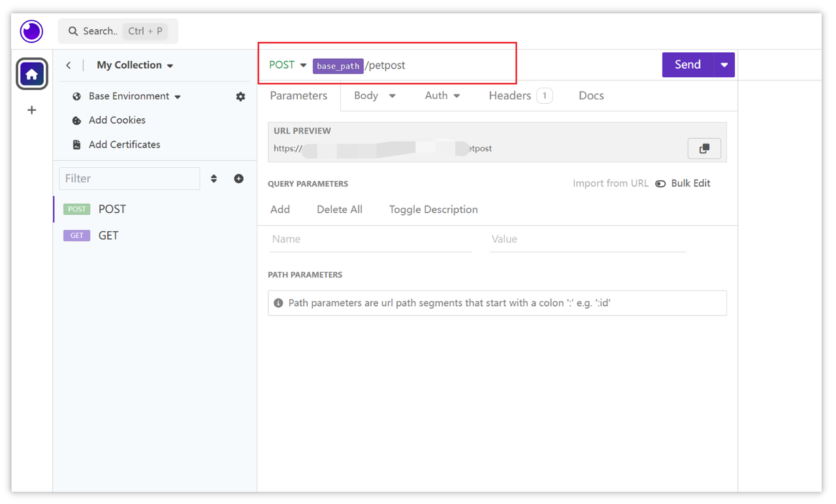
Task: Open the My Collection dropdown
Action: (135, 65)
